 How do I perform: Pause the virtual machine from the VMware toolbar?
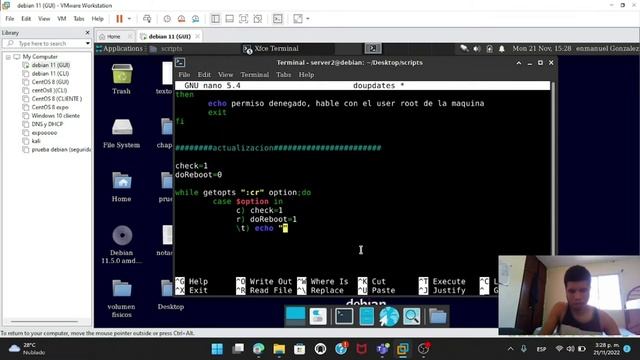(x=119, y=19)
